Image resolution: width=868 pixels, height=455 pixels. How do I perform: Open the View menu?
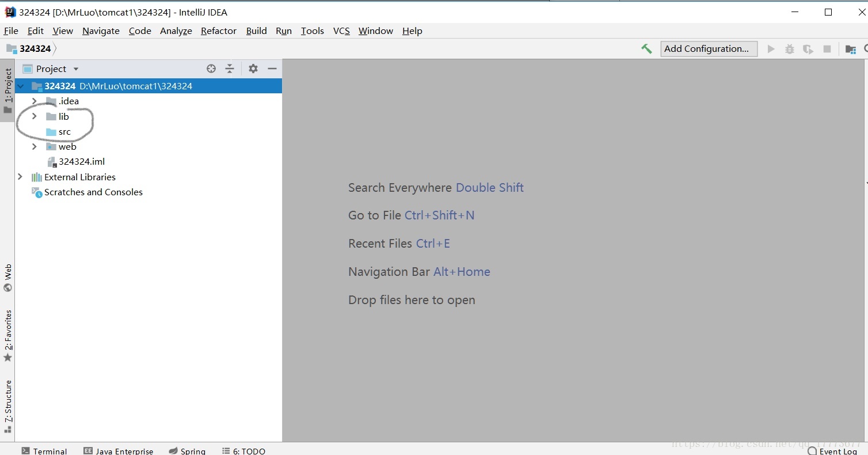click(63, 31)
